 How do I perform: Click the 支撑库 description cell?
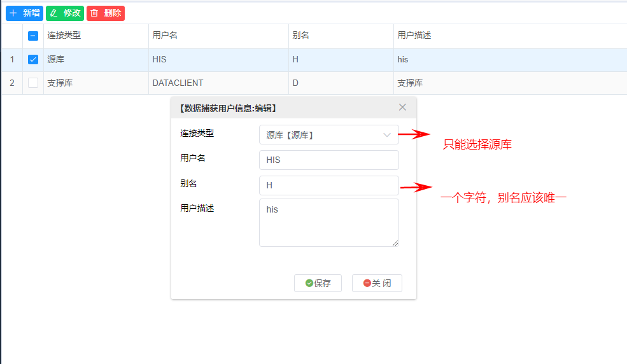511,83
